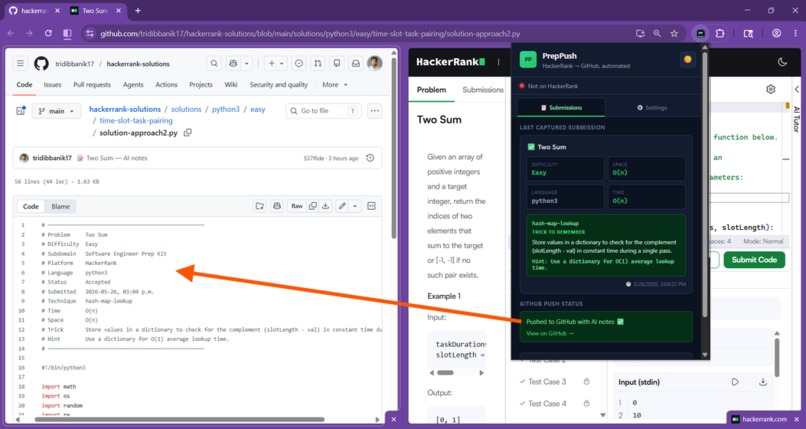The height and width of the screenshot is (429, 806).
Task: Open the PrepPush Settings tab
Action: click(x=652, y=108)
